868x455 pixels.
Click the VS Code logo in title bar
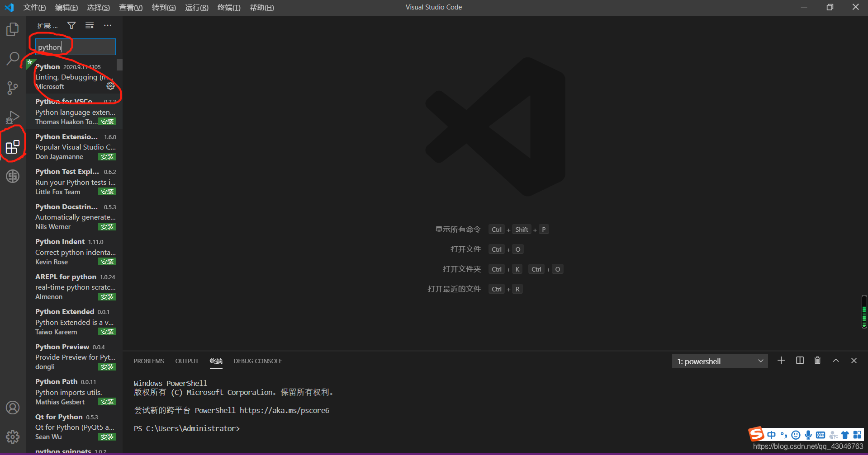coord(9,7)
